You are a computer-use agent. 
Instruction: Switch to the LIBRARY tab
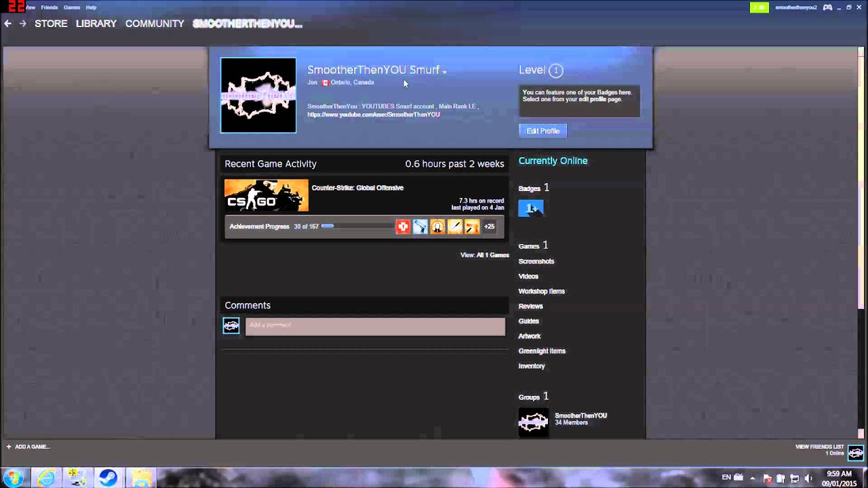tap(96, 24)
